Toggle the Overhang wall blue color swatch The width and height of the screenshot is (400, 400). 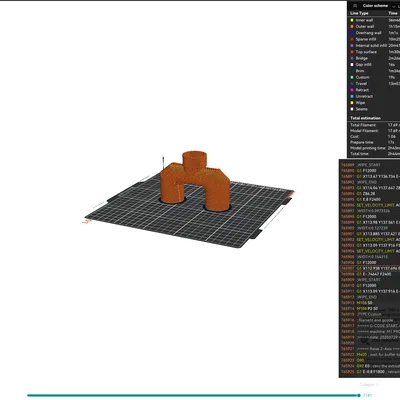[352, 33]
